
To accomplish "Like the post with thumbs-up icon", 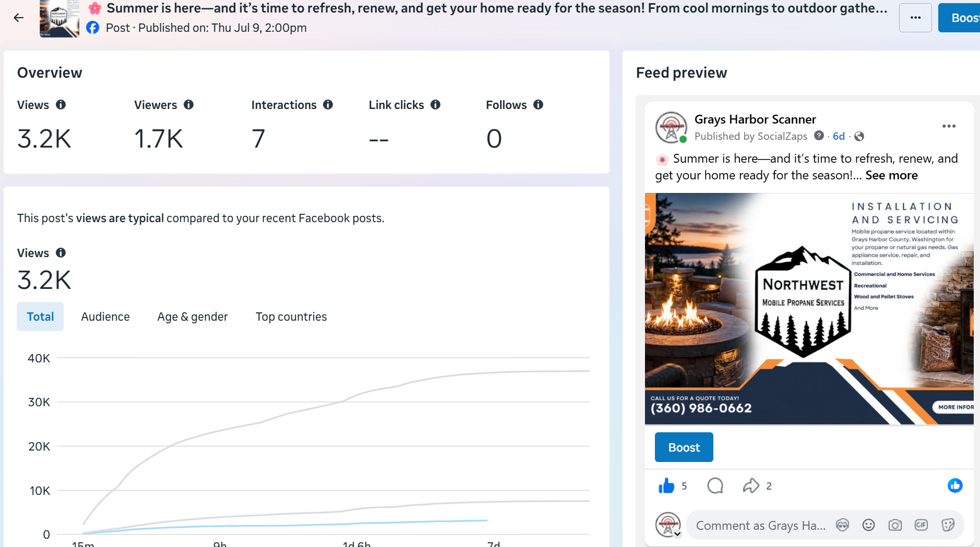I will click(666, 486).
